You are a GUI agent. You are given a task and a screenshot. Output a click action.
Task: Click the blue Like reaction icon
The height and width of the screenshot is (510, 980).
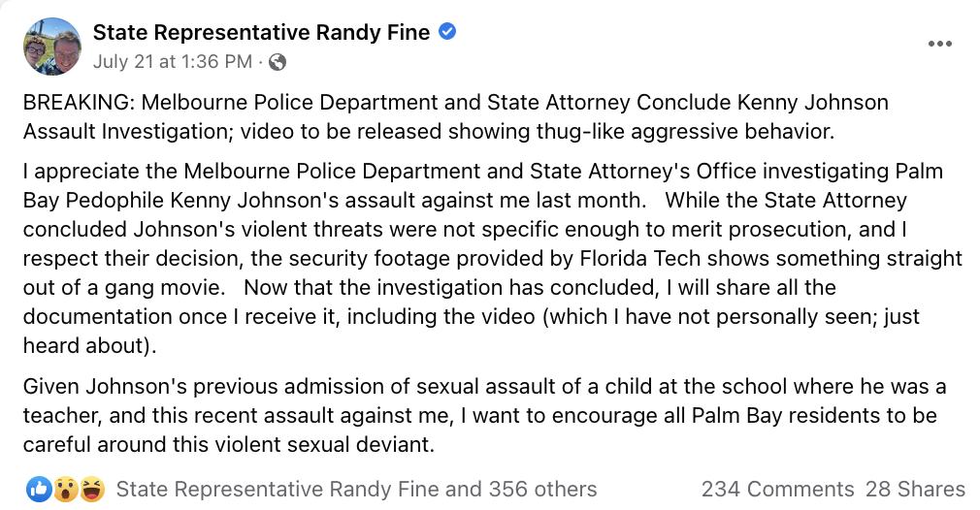(40, 490)
